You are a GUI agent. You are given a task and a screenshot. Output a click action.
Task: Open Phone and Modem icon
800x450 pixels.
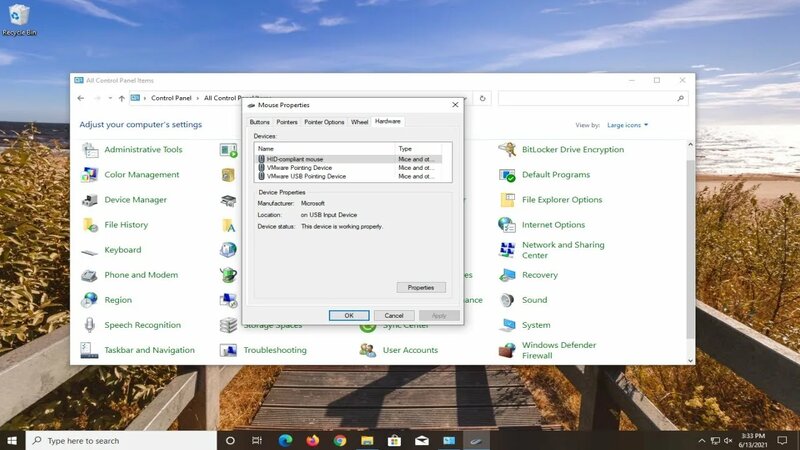90,275
